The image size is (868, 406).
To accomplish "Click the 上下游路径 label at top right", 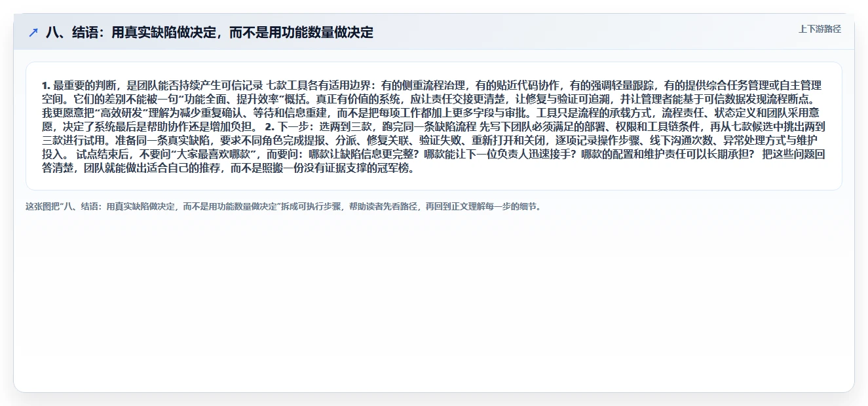I will pos(820,29).
